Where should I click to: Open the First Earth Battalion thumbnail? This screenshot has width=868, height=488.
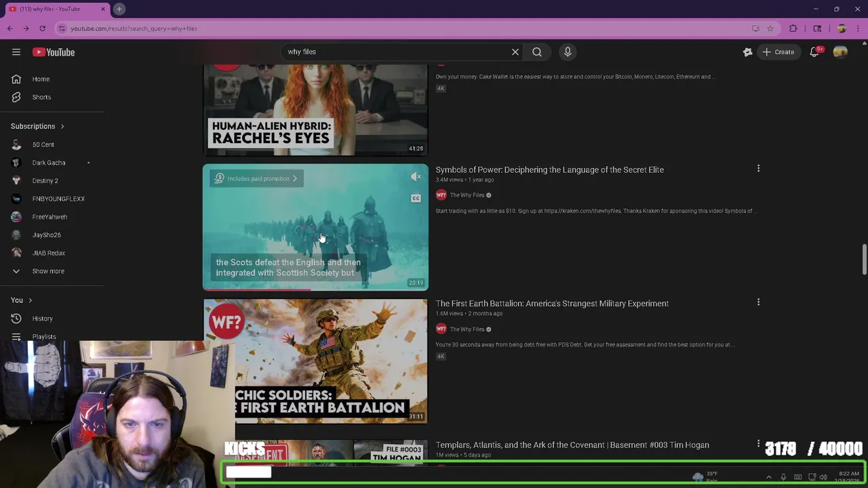(x=315, y=361)
